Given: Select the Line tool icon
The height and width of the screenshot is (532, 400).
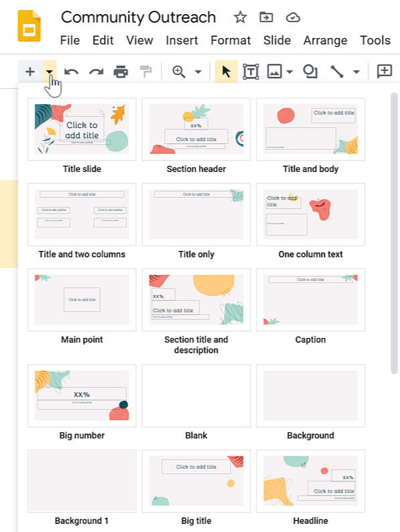Looking at the screenshot, I should [x=337, y=72].
